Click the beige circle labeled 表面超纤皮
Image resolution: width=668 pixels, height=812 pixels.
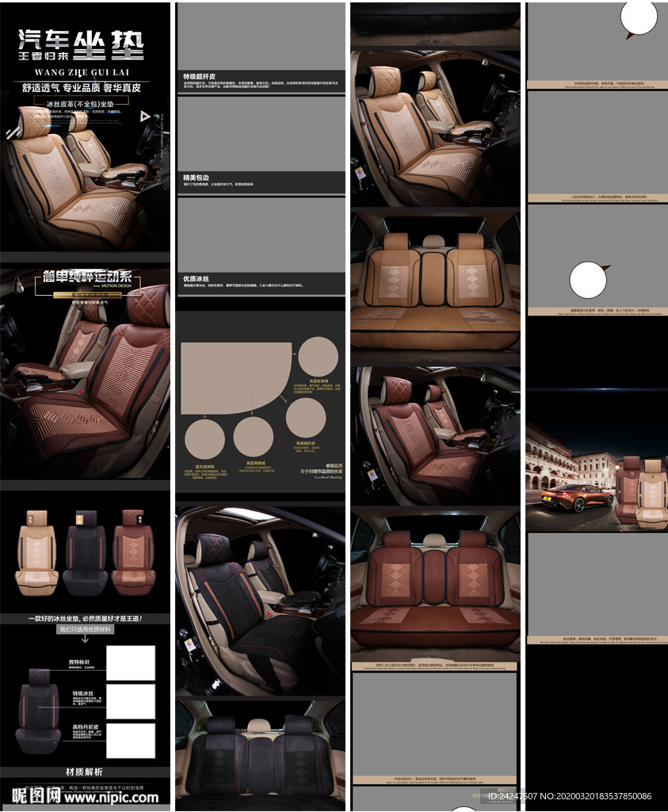[306, 417]
